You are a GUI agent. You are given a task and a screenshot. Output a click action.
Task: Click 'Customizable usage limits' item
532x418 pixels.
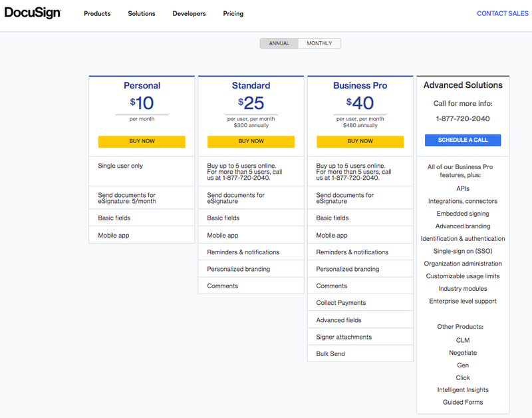pos(463,276)
